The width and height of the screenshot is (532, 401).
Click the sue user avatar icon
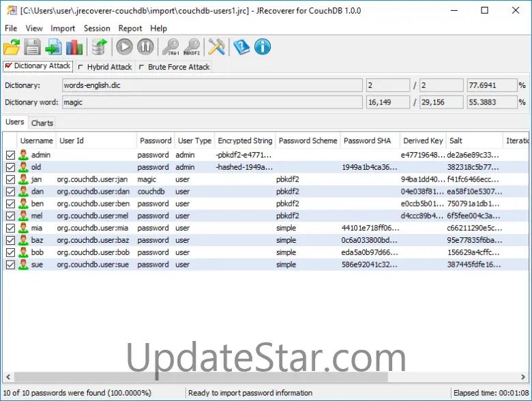click(x=23, y=265)
